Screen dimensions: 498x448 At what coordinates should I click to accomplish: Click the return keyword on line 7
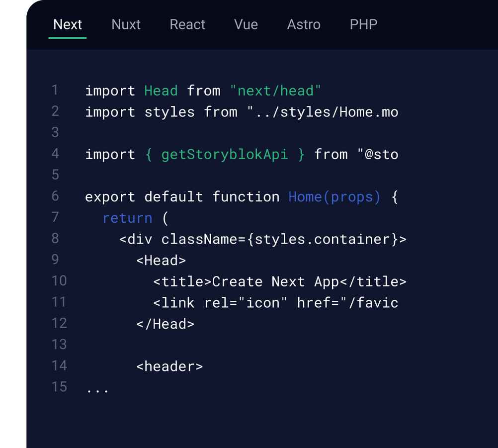[x=127, y=218]
